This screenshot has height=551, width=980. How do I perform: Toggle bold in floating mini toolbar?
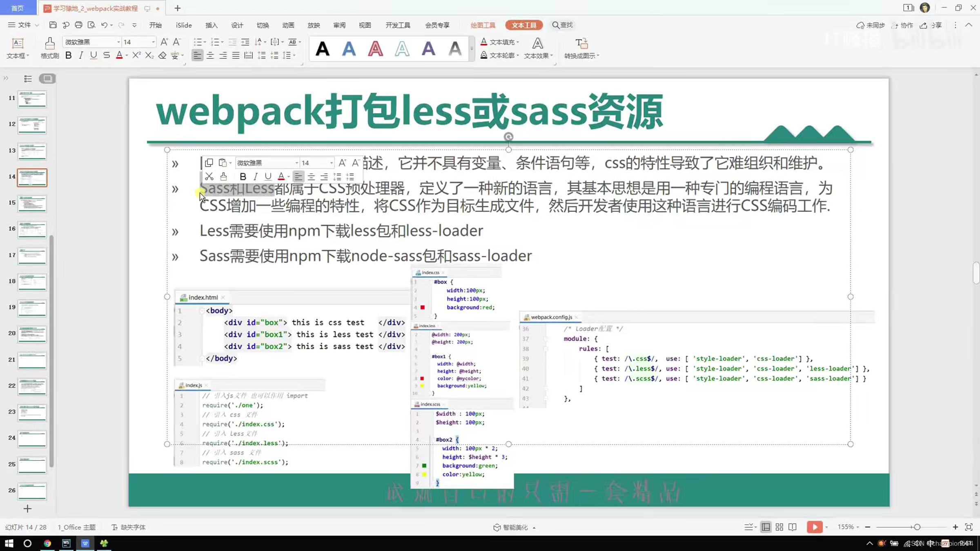click(x=243, y=176)
